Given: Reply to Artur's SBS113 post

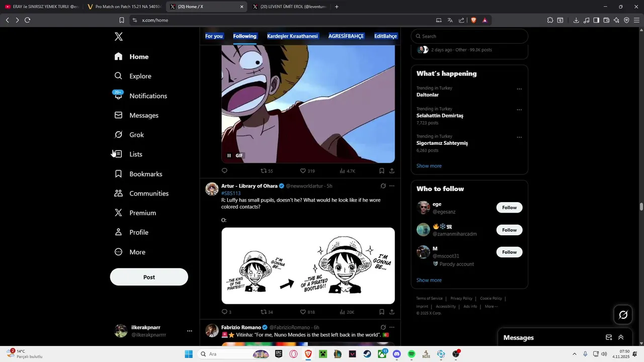Looking at the screenshot, I should 226,312.
